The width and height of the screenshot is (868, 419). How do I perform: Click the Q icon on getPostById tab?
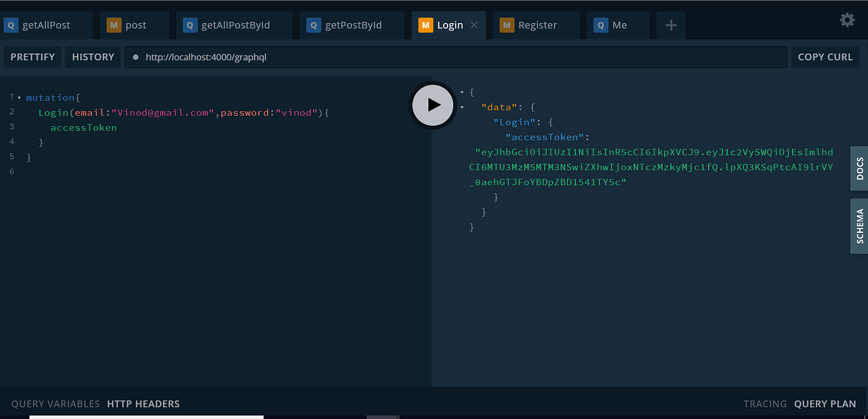[313, 25]
